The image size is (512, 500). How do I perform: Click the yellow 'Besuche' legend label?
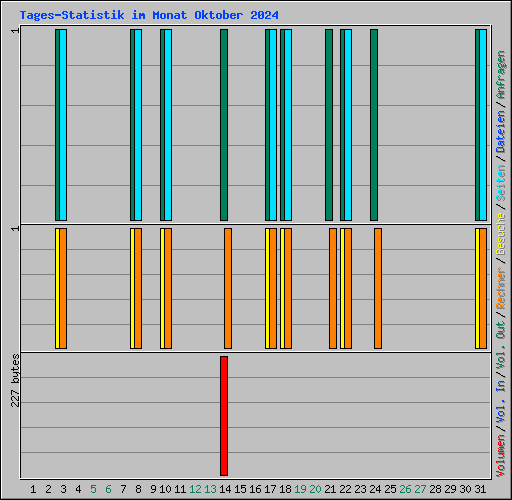pos(501,234)
